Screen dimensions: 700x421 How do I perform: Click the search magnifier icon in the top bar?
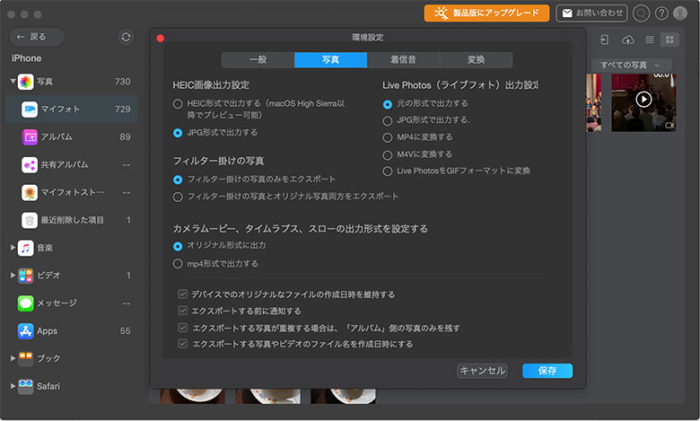pyautogui.click(x=641, y=13)
